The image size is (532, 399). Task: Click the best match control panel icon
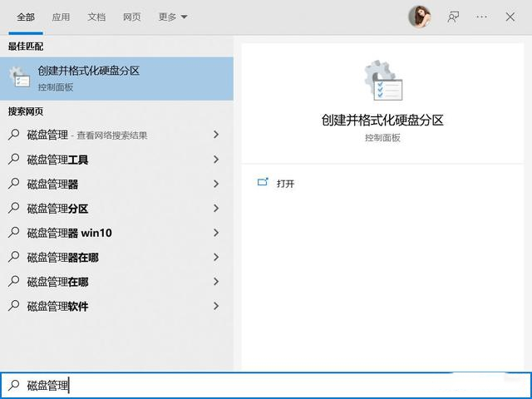pos(20,77)
